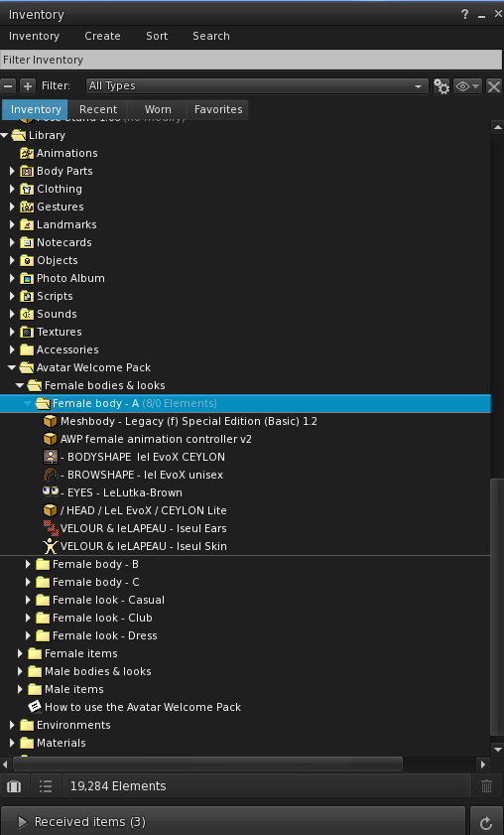Click the refresh received items icon
The height and width of the screenshot is (835, 504).
point(485,823)
